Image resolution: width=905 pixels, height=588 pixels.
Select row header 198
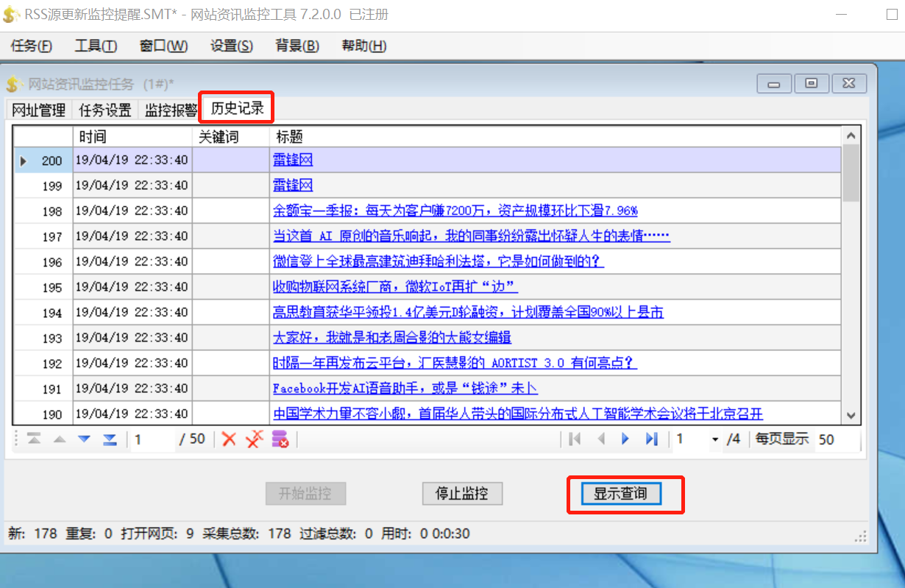point(43,210)
